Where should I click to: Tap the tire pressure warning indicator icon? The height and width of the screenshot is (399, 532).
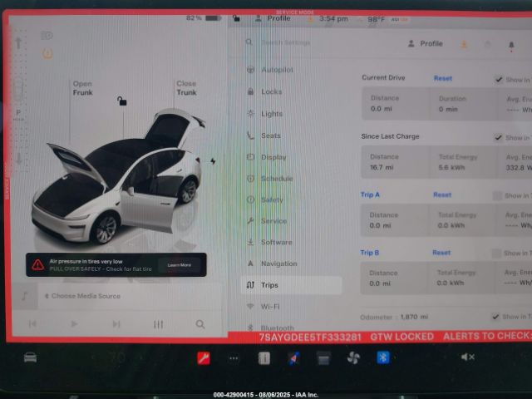(47, 53)
